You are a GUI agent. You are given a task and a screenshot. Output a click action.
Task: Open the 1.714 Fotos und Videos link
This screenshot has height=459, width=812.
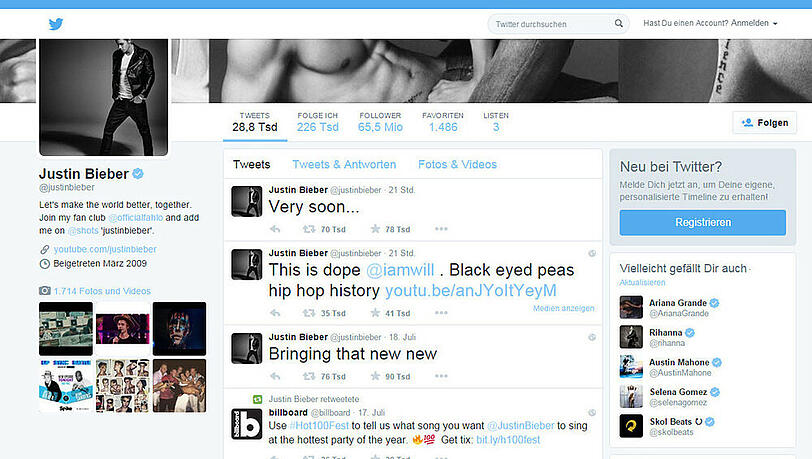[102, 291]
